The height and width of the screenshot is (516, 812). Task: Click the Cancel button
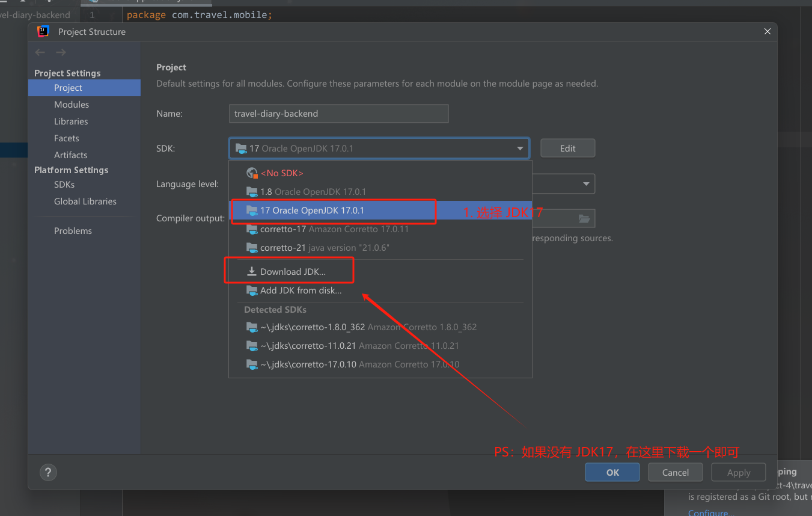point(676,473)
